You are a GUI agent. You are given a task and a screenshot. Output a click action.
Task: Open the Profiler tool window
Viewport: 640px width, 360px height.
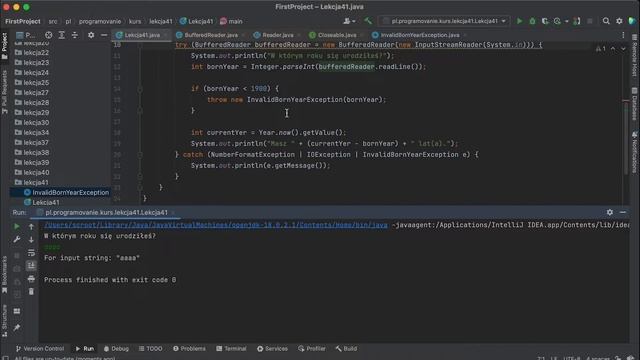[x=312, y=349]
